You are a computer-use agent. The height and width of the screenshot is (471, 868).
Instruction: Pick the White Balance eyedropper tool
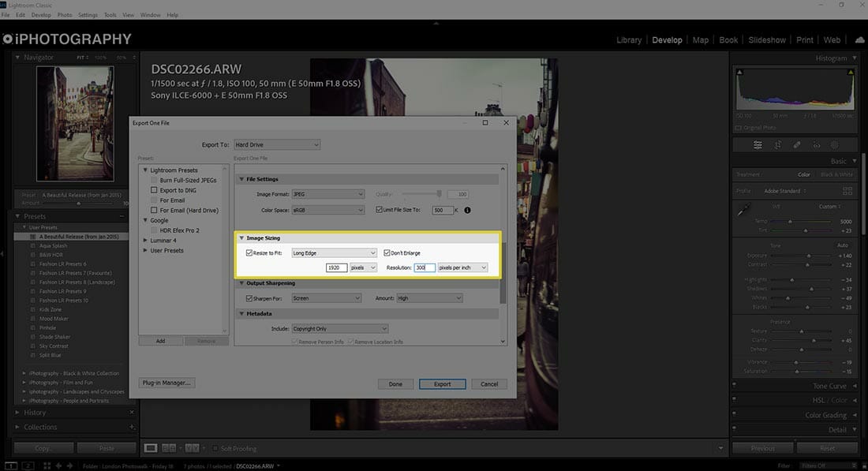pyautogui.click(x=743, y=210)
